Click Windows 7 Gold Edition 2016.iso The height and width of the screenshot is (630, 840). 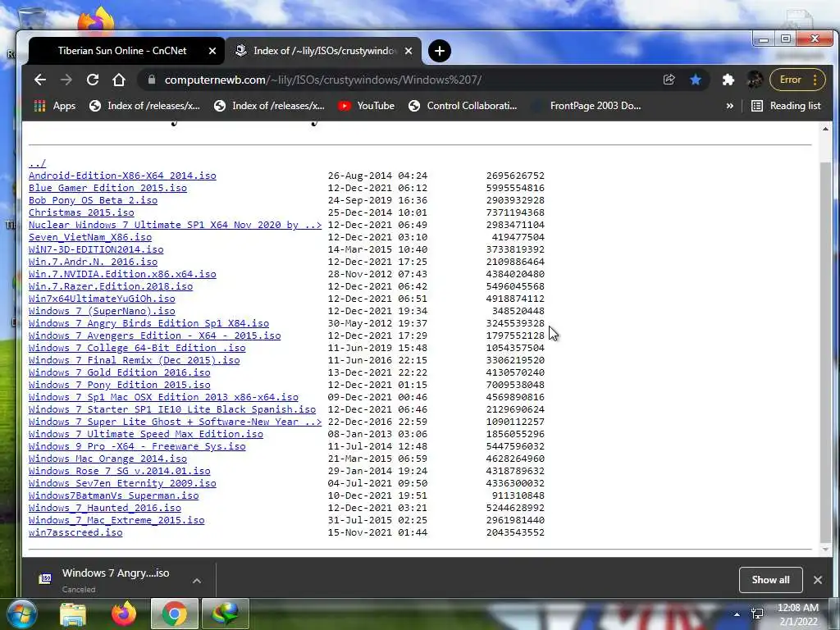(120, 373)
